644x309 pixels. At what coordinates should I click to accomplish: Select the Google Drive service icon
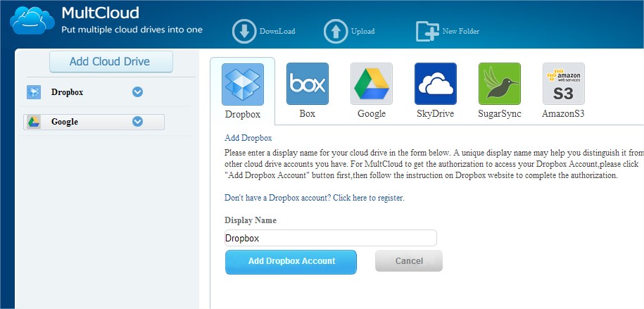(x=372, y=84)
